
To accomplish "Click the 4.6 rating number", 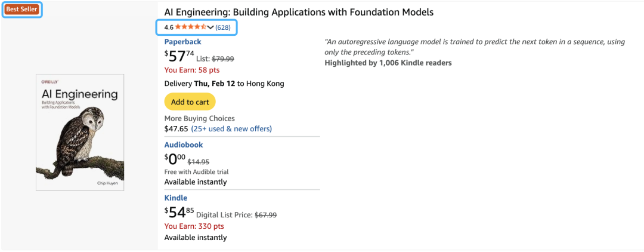I will [x=169, y=27].
